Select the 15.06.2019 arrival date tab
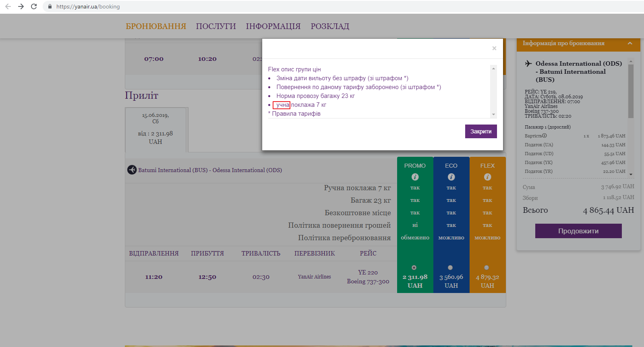644x347 pixels. (x=156, y=129)
